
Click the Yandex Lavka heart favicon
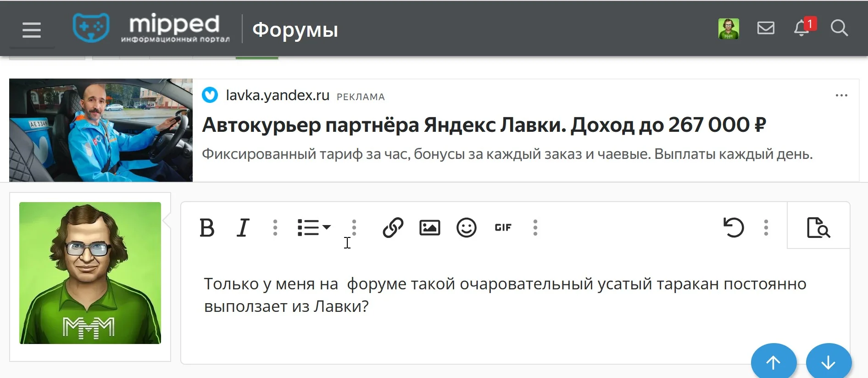[x=210, y=95]
